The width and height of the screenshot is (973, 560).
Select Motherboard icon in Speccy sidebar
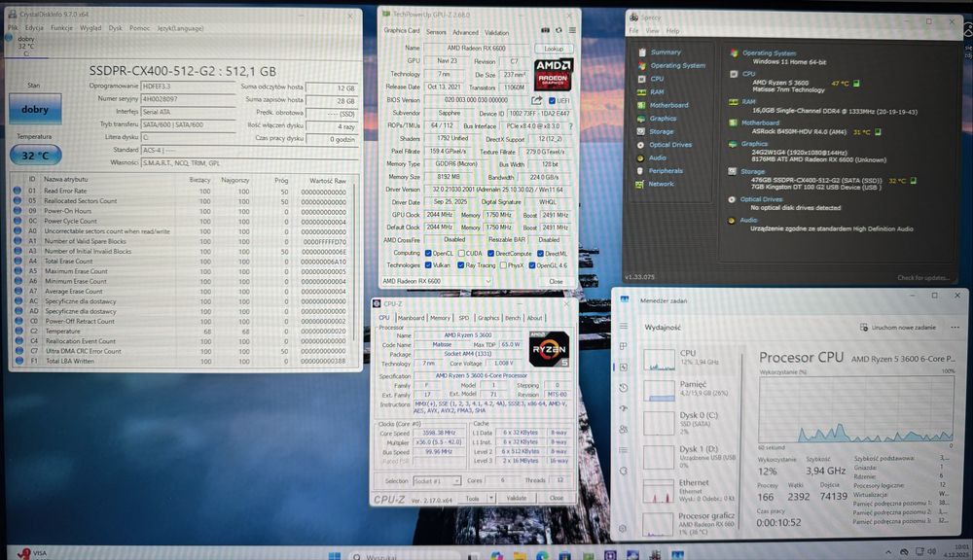(641, 105)
